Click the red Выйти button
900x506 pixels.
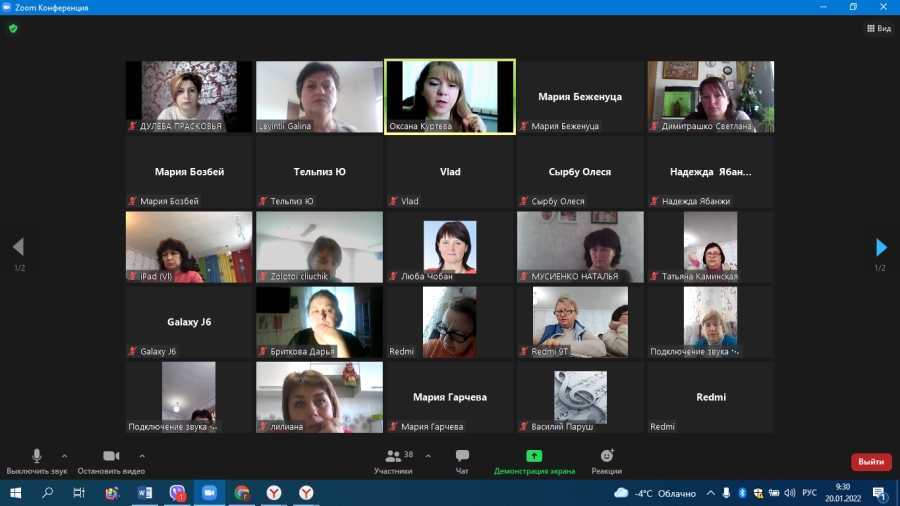point(870,462)
